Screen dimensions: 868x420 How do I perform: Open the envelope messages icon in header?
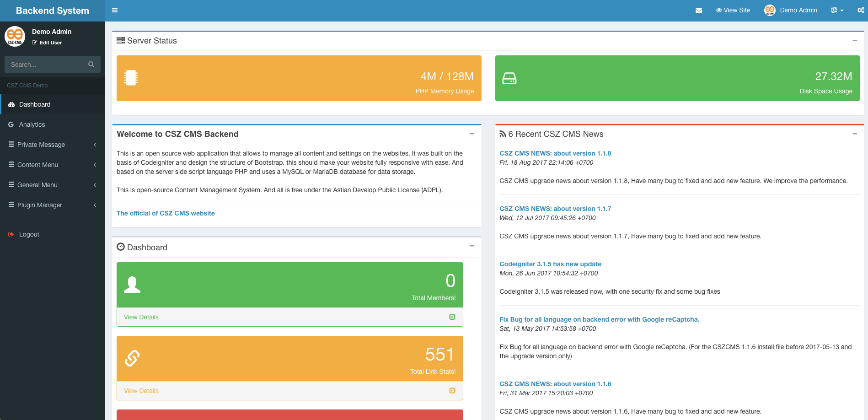coord(699,10)
